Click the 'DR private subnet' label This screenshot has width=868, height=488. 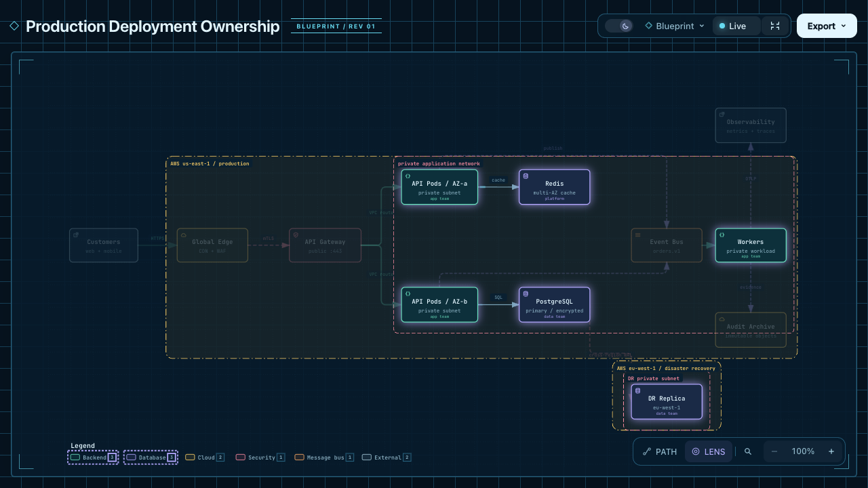tap(654, 379)
